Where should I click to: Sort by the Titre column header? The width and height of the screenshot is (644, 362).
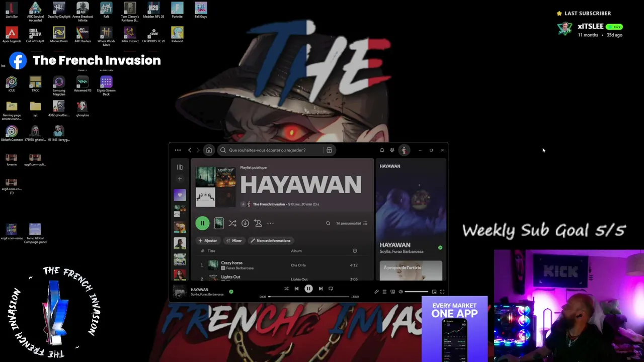pyautogui.click(x=211, y=251)
